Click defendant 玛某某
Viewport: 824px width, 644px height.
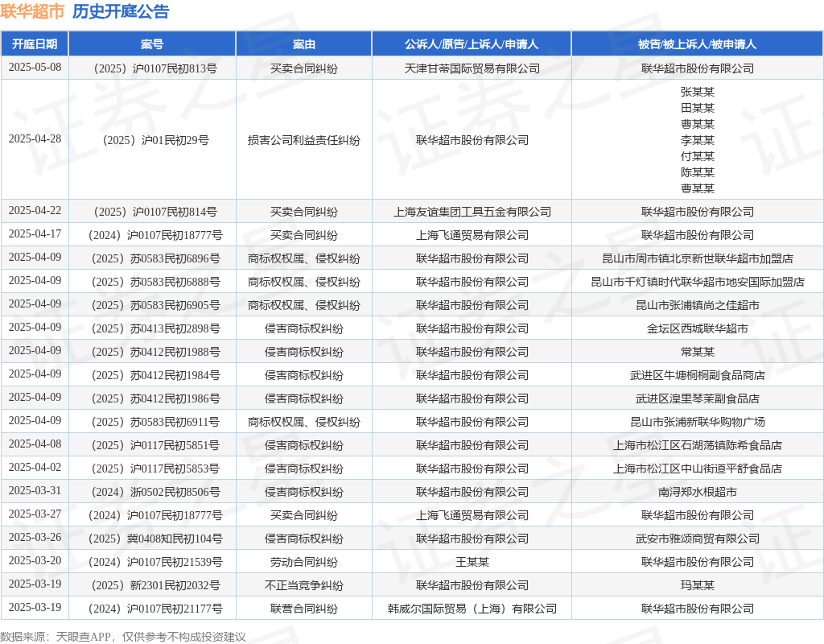tap(698, 585)
